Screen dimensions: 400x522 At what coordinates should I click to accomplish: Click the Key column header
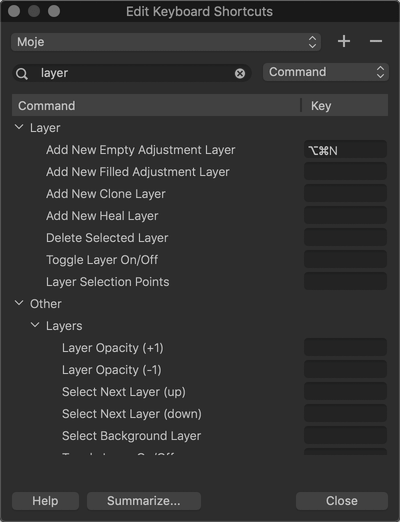tap(345, 106)
